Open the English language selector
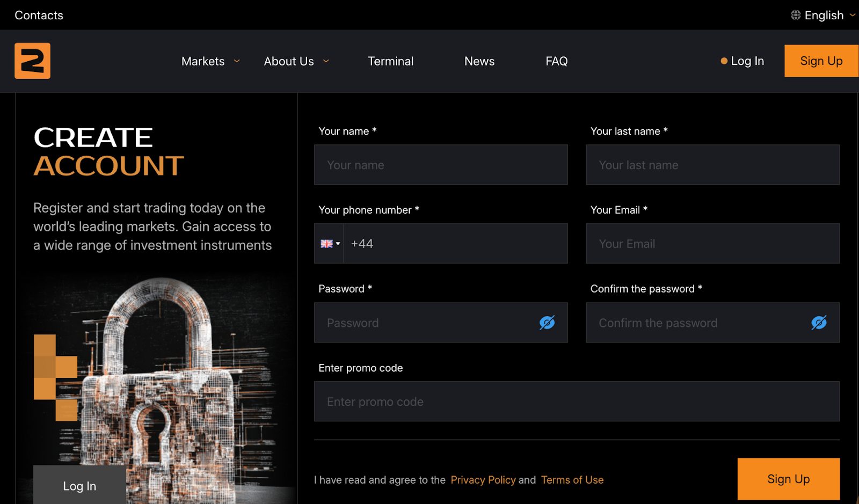 pos(824,15)
